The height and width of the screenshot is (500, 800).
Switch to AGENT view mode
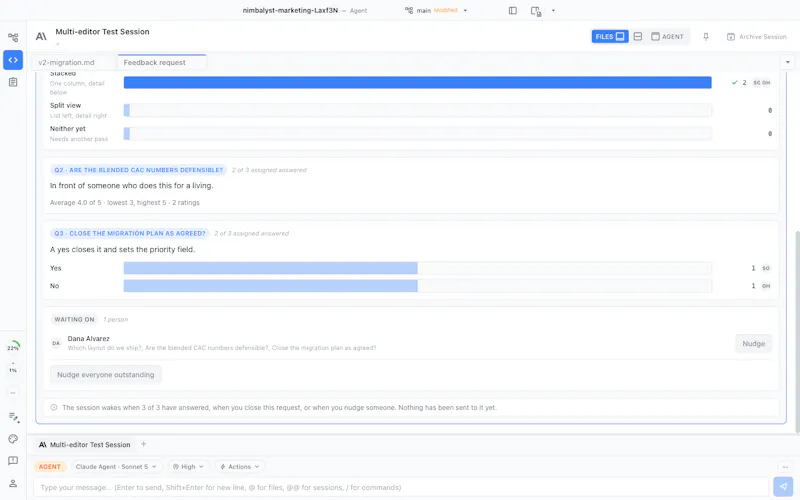pyautogui.click(x=667, y=36)
